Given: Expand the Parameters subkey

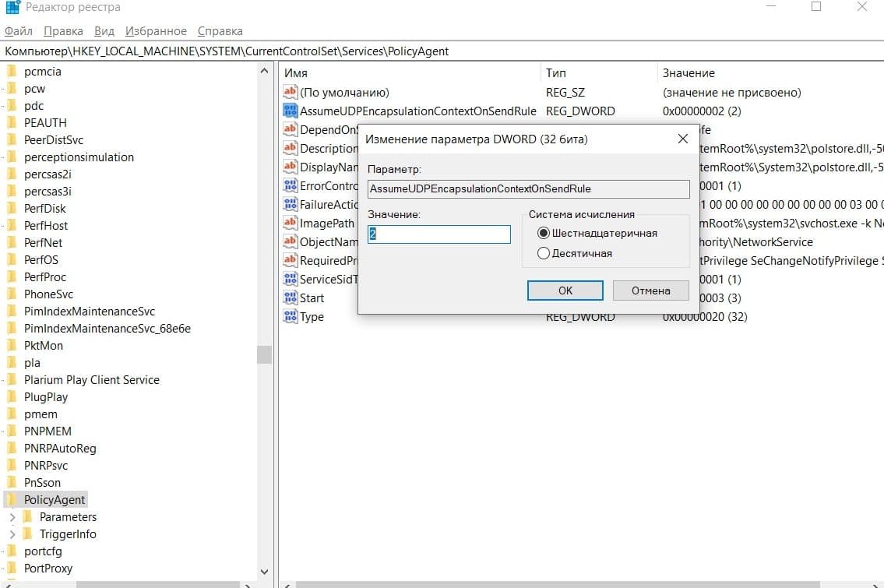Looking at the screenshot, I should [12, 517].
